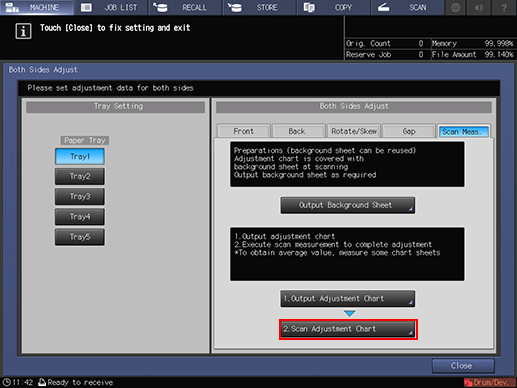Click the RECALL disk icon
This screenshot has width=517, height=388.
160,7
